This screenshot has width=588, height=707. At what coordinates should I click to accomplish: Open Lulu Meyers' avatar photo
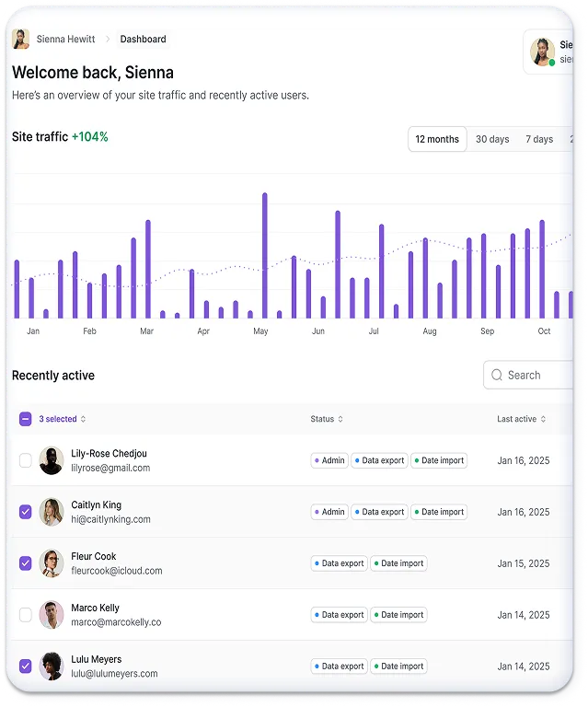pos(52,666)
